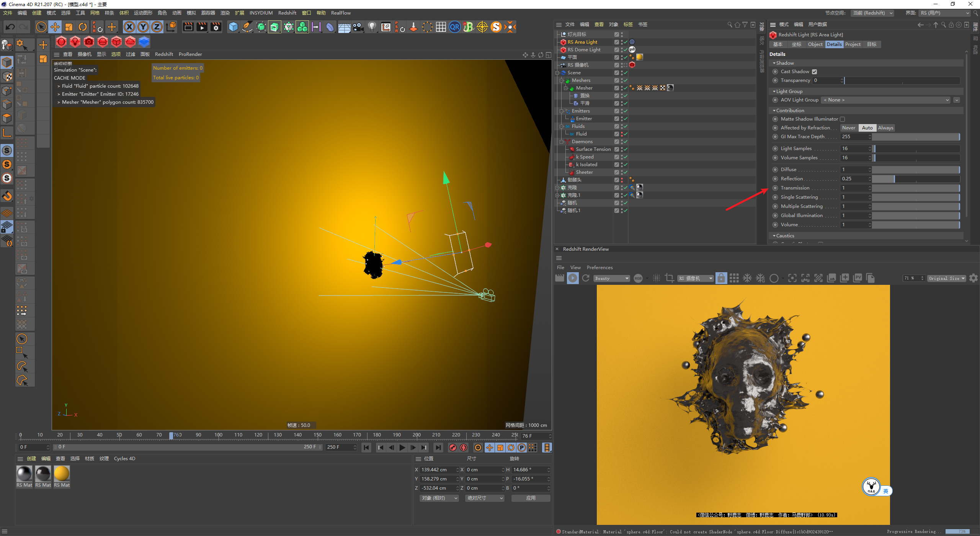Select the Model mode cube icon in left palette
Screen dimensions: 980x536
point(7,62)
